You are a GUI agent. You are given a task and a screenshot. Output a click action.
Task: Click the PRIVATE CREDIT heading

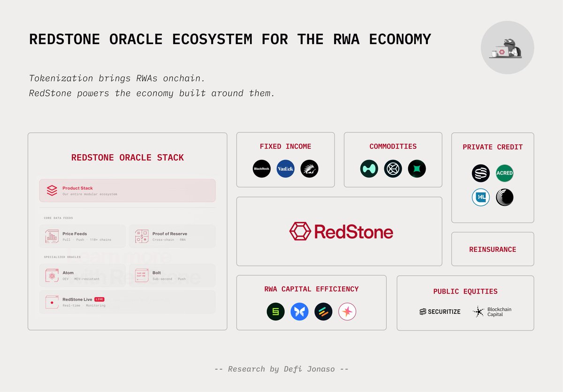tap(493, 147)
